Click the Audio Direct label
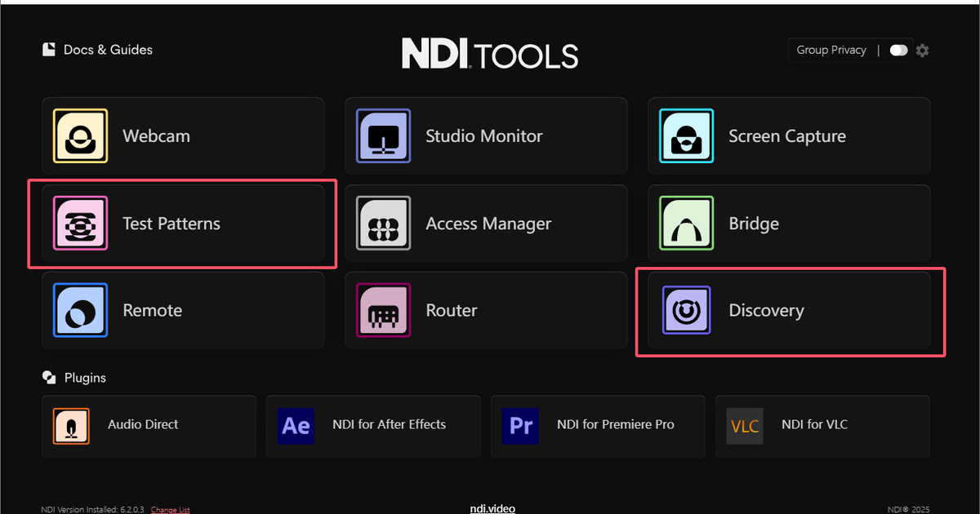Viewport: 980px width, 514px height. click(x=143, y=424)
